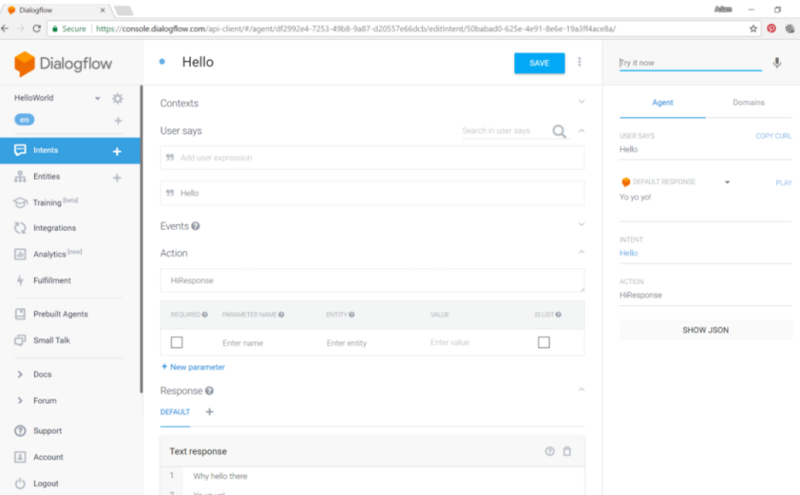The image size is (800, 495).
Task: Focus the Try it now field
Action: click(690, 63)
